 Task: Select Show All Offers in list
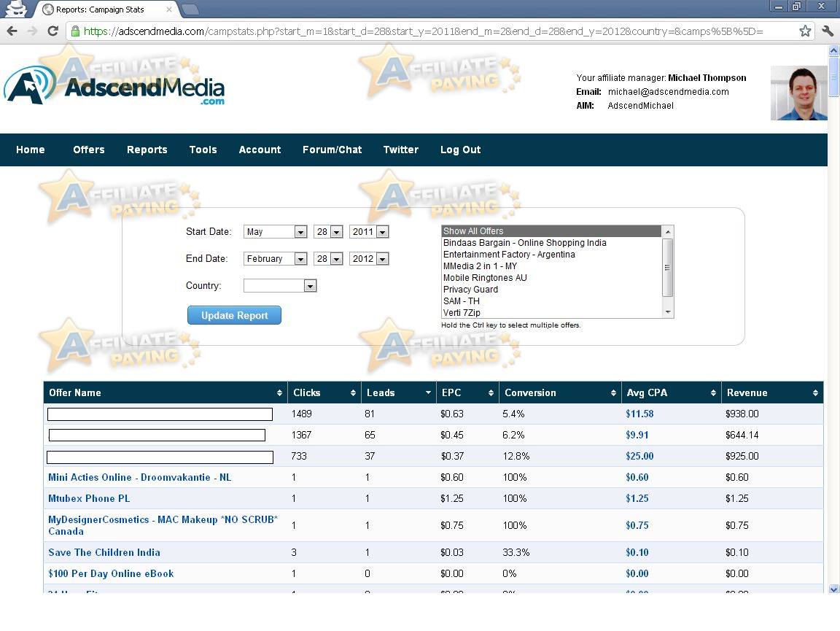(551, 231)
